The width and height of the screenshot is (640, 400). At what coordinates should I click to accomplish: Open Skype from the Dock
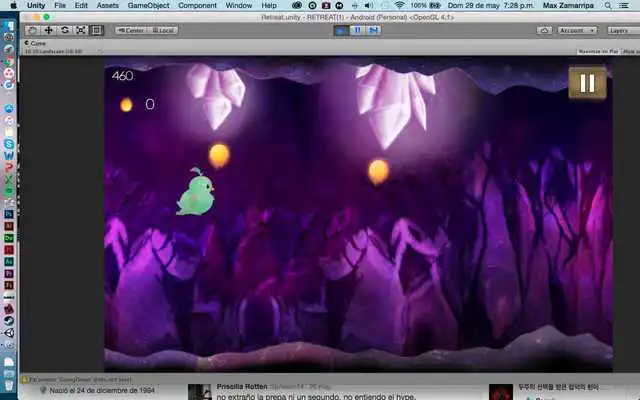point(9,144)
